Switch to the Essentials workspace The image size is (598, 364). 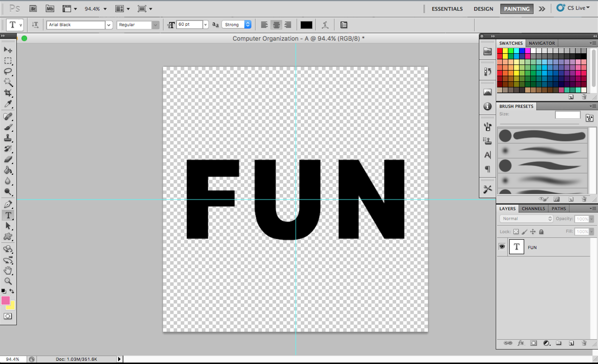click(447, 9)
